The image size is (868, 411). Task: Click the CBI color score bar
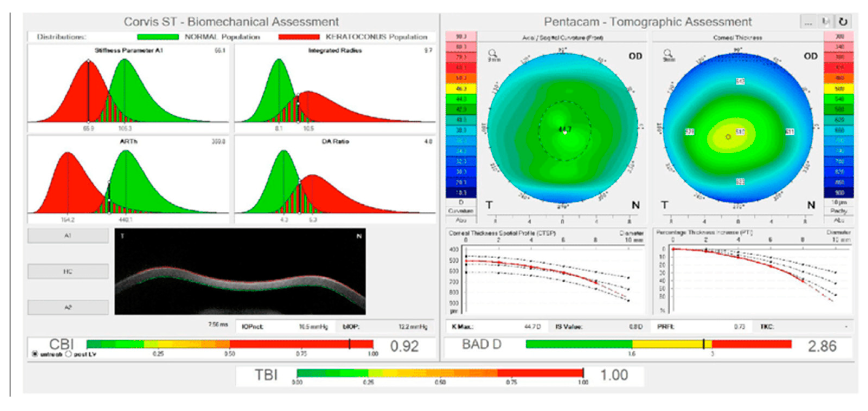coord(229,344)
